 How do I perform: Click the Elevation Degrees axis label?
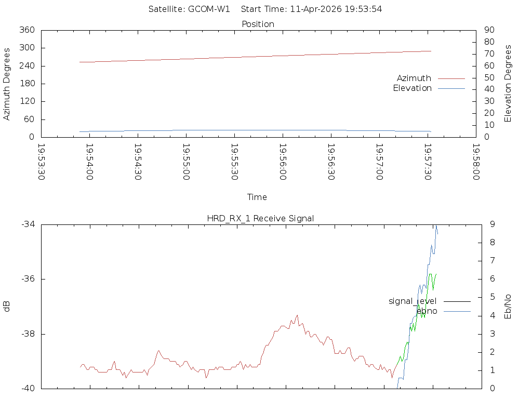click(508, 84)
